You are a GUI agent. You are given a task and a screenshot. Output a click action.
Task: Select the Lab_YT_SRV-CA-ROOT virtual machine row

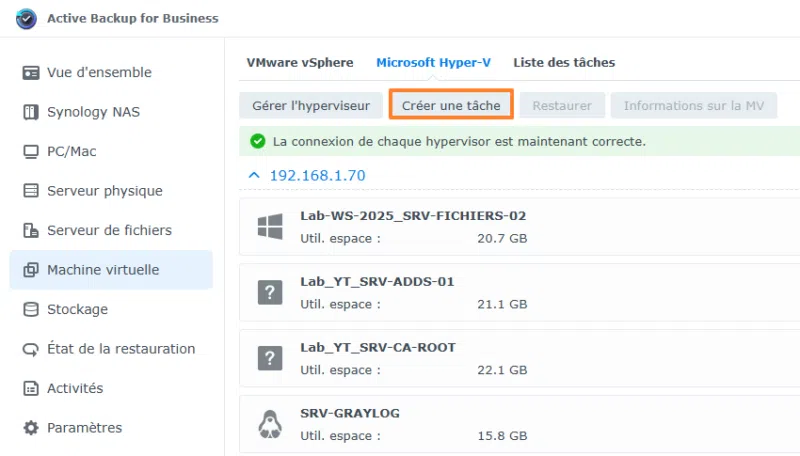pyautogui.click(x=519, y=358)
